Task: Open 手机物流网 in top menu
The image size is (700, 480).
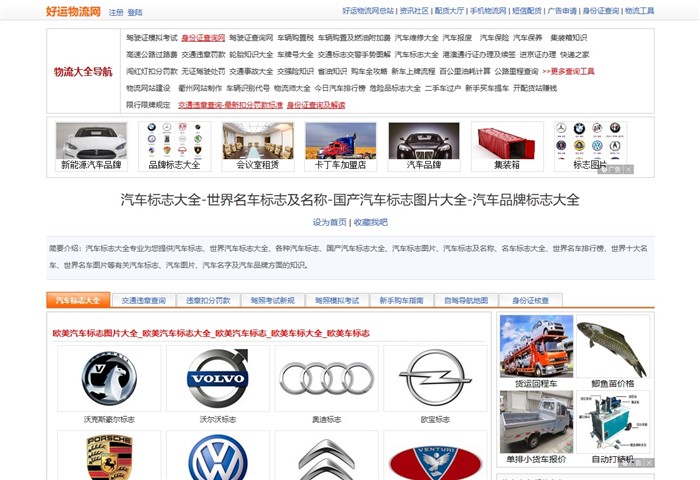Action: click(488, 11)
